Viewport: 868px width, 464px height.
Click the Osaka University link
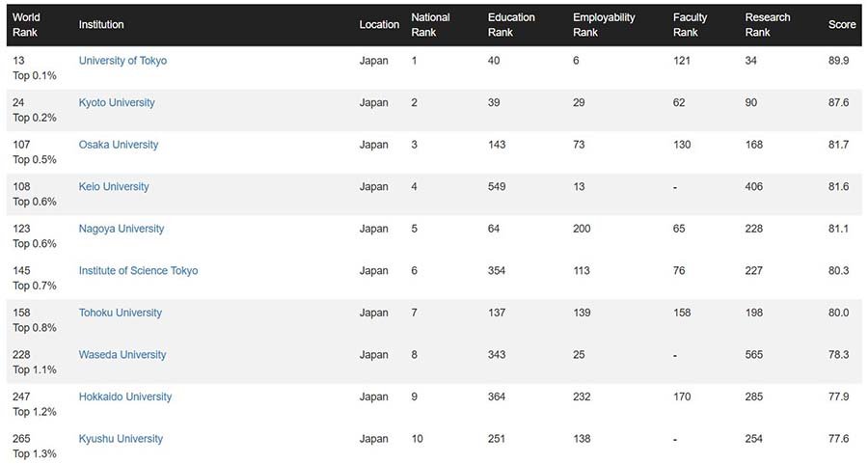(119, 145)
